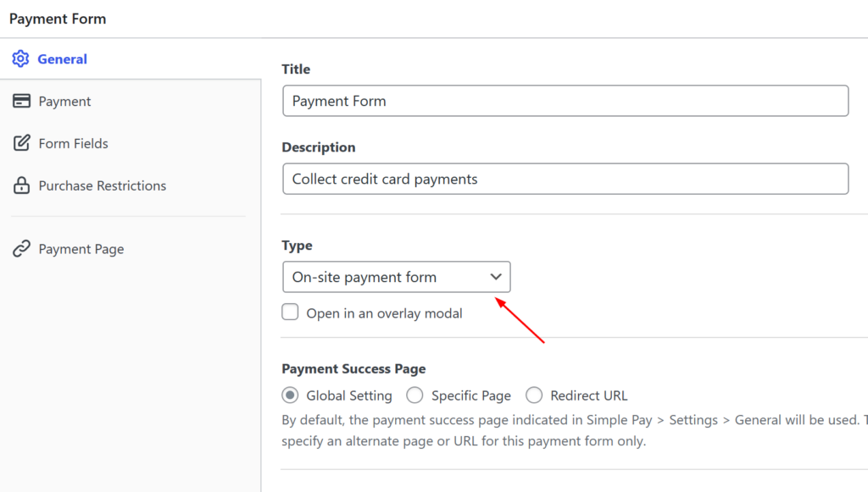Select the Global Setting radio button
Viewport: 868px width, 492px height.
pos(291,395)
